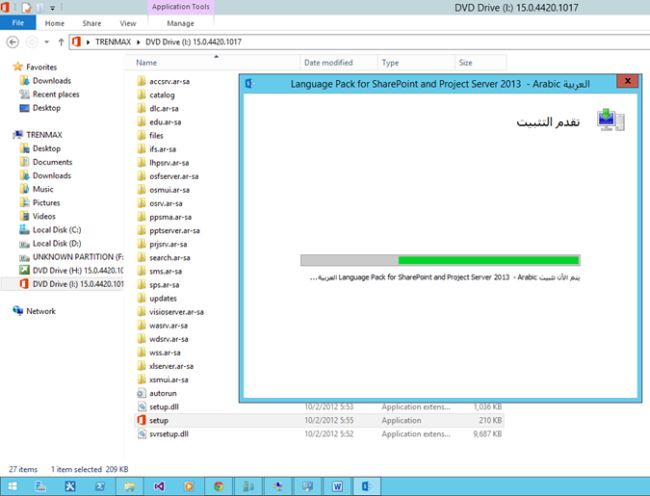650x496 pixels.
Task: Click TRENMAX in the address bar
Action: (x=113, y=42)
